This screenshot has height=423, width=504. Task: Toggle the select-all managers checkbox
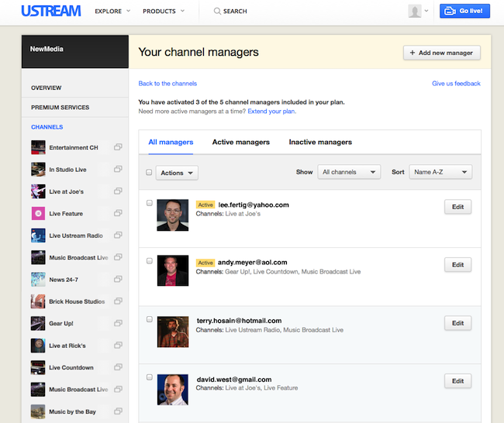(x=149, y=173)
